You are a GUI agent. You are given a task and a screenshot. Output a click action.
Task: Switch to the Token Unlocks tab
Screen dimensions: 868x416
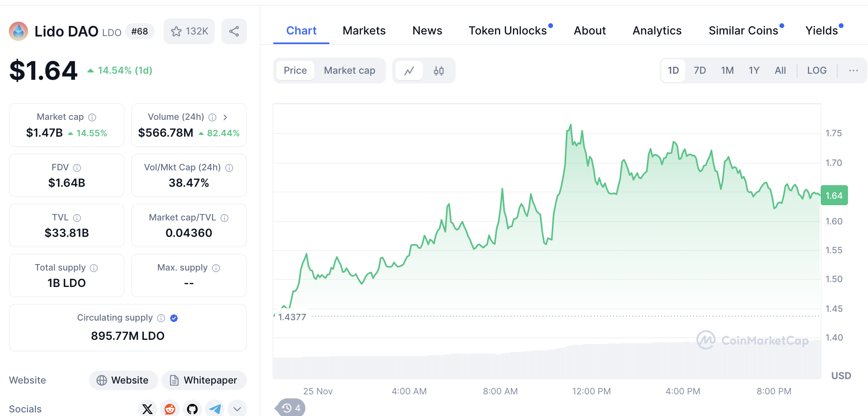(508, 30)
